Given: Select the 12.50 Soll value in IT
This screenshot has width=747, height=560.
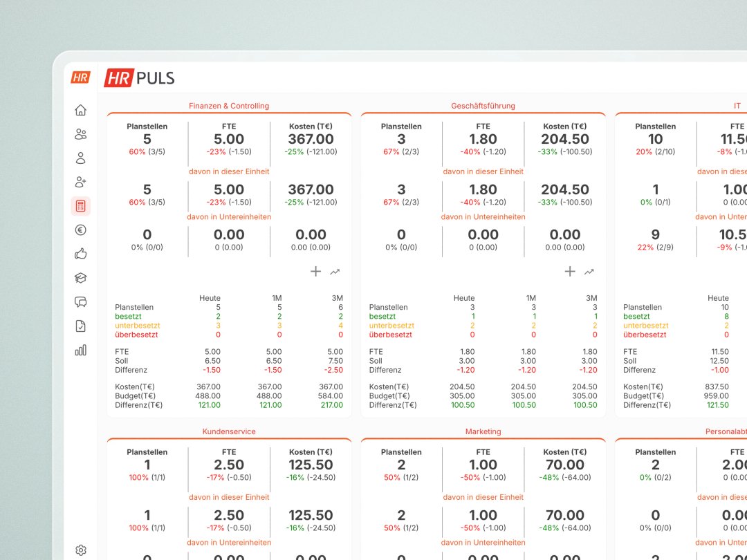Looking at the screenshot, I should coord(719,360).
